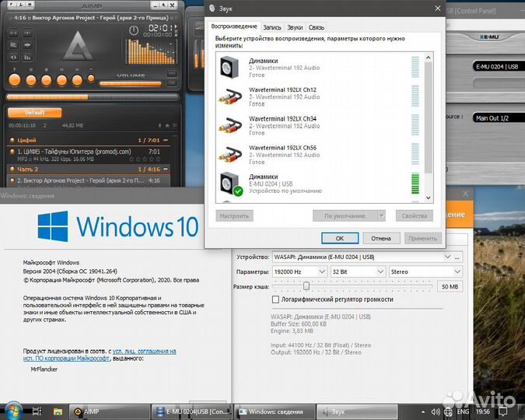
Task: Set AIMP volume using the VOLUME bar
Action: point(131,84)
